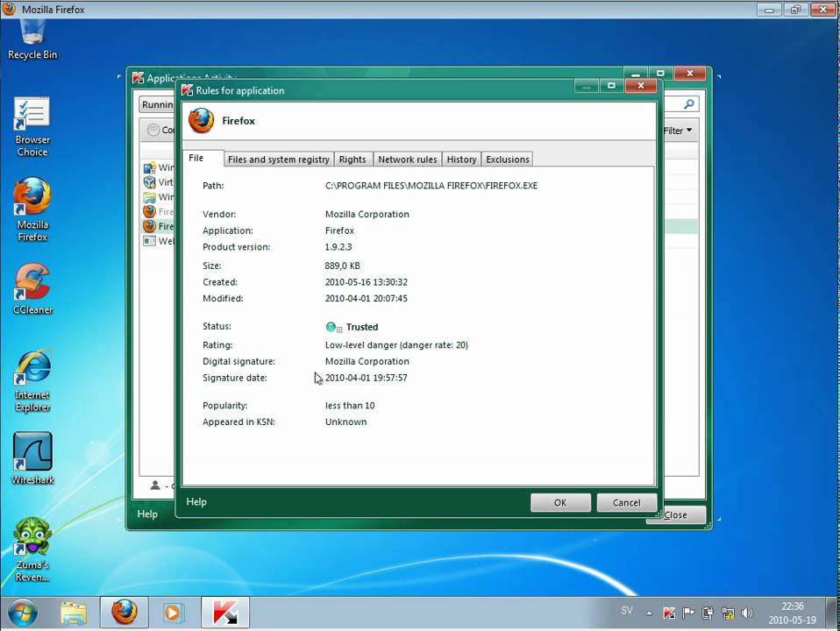This screenshot has height=631, width=840.
Task: Switch to the Rights tab
Action: 352,160
